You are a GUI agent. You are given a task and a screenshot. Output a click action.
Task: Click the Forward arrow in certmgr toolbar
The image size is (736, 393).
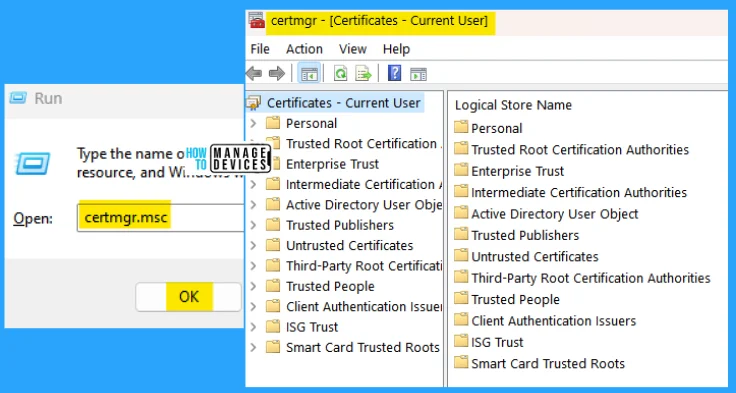point(276,73)
